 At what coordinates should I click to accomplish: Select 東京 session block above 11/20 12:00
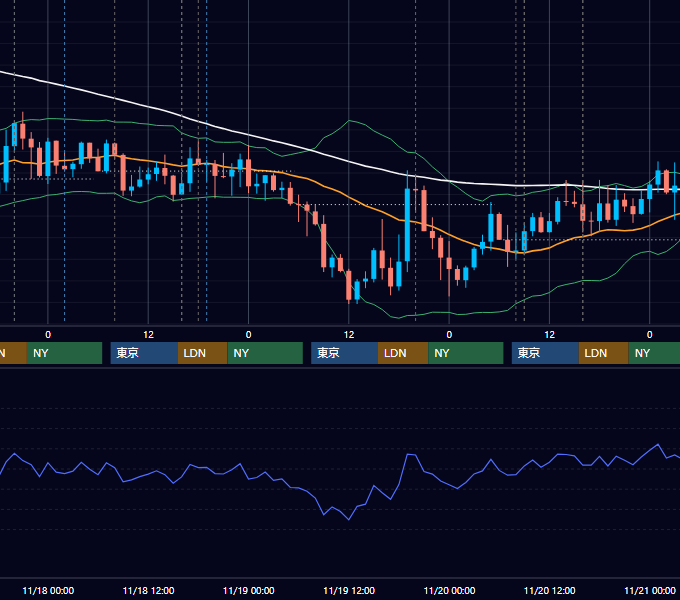pos(545,353)
